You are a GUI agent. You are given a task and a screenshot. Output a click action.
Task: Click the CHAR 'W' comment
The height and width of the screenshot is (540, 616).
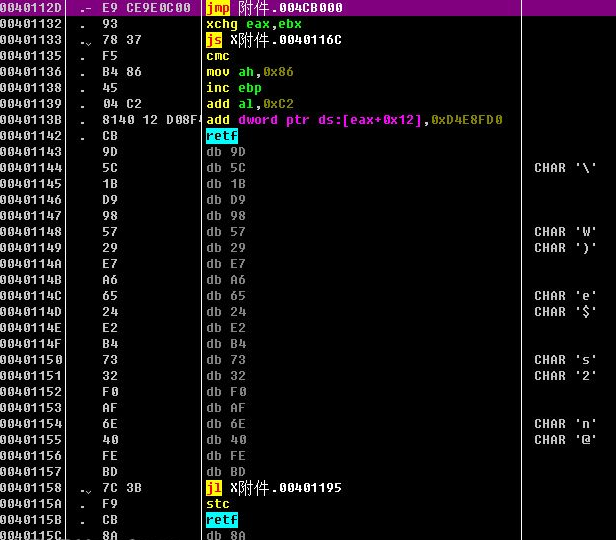point(565,232)
